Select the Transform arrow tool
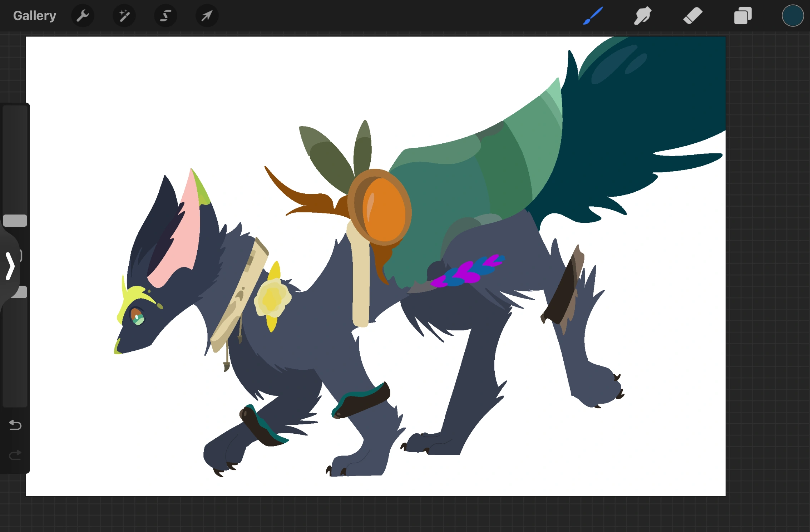 [x=207, y=15]
